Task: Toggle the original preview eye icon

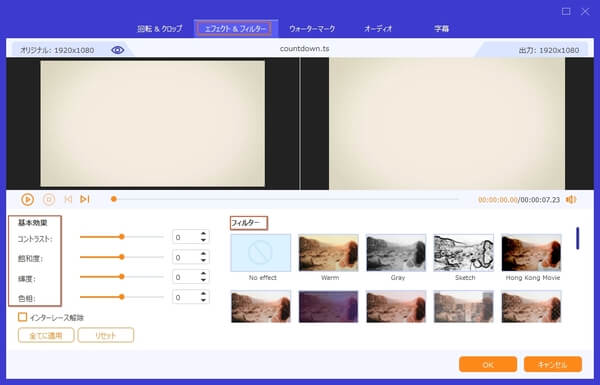Action: pos(117,50)
